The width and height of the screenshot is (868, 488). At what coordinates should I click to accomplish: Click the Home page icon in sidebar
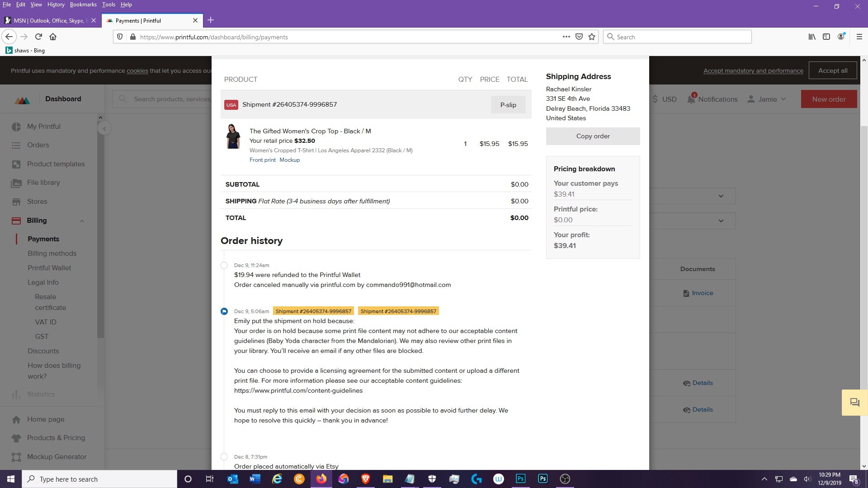click(16, 419)
